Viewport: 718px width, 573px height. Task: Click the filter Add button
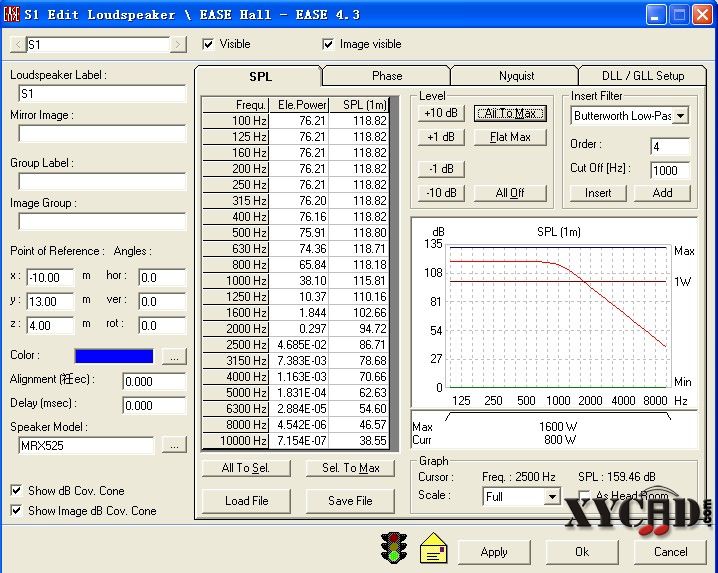point(662,193)
